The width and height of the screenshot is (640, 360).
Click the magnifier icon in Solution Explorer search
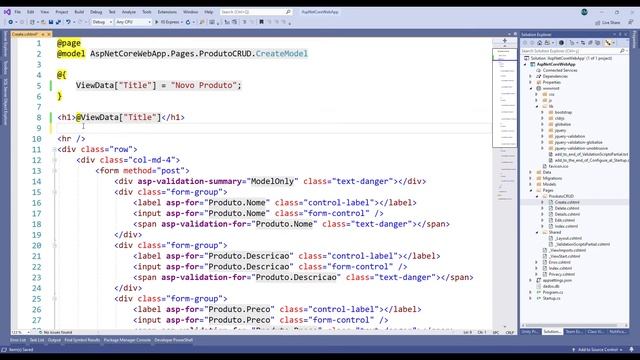click(622, 51)
